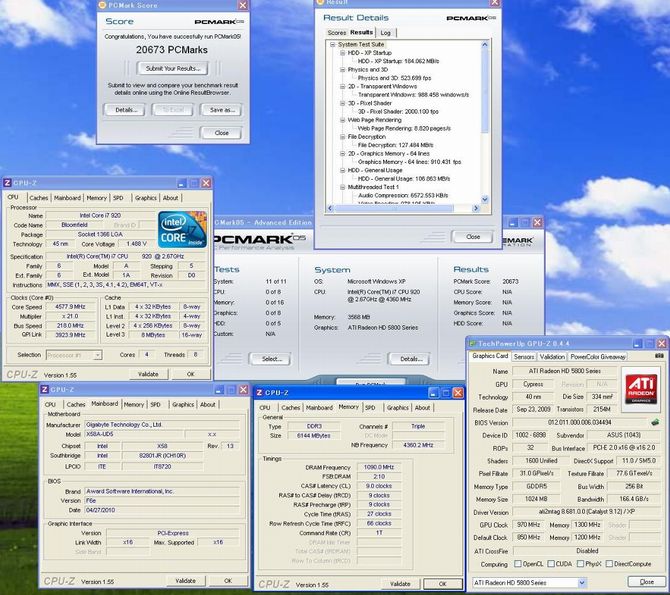Collapse the HDD - General Usage node
This screenshot has height=595, width=670.
tap(342, 170)
